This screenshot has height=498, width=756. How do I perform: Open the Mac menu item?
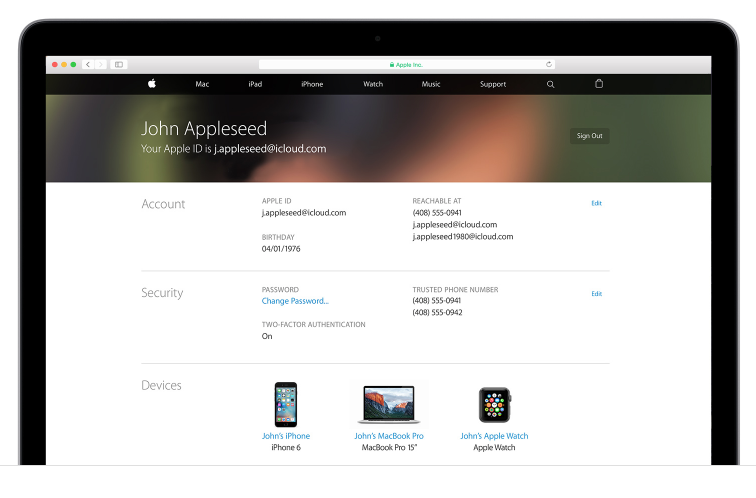point(202,84)
